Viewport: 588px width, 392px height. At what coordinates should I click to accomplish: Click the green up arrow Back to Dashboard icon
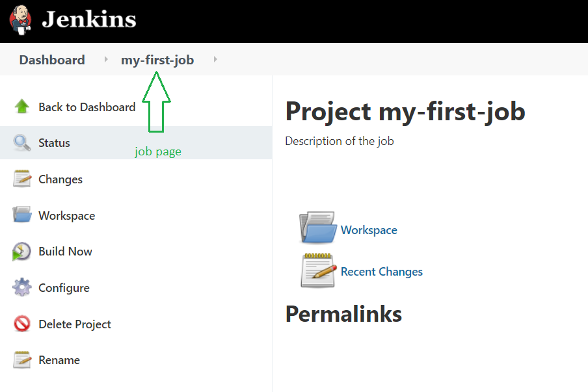pyautogui.click(x=21, y=107)
